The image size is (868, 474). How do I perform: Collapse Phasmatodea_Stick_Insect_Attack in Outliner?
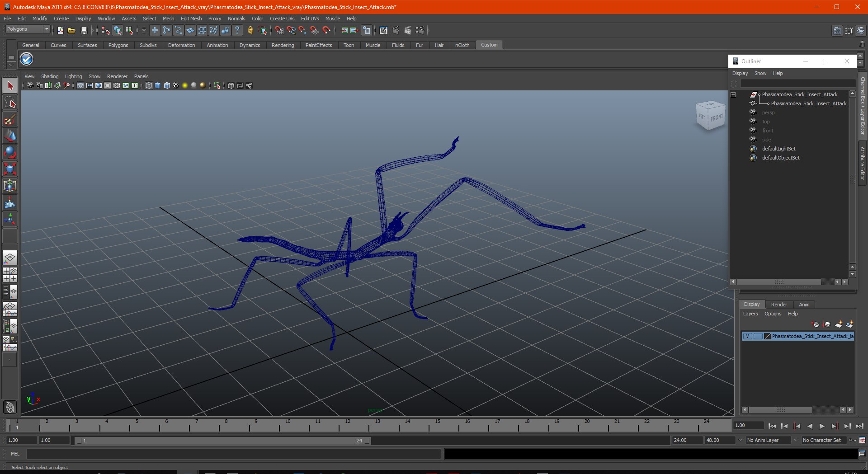coord(733,94)
